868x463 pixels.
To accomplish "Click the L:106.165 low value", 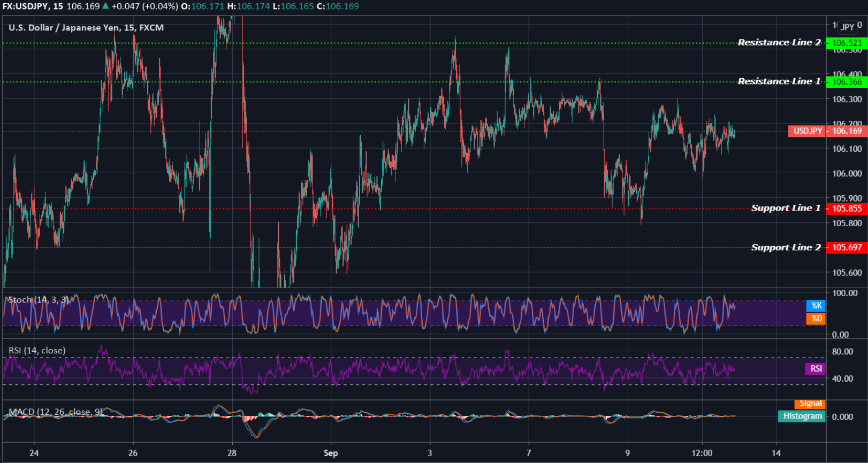I will [293, 6].
